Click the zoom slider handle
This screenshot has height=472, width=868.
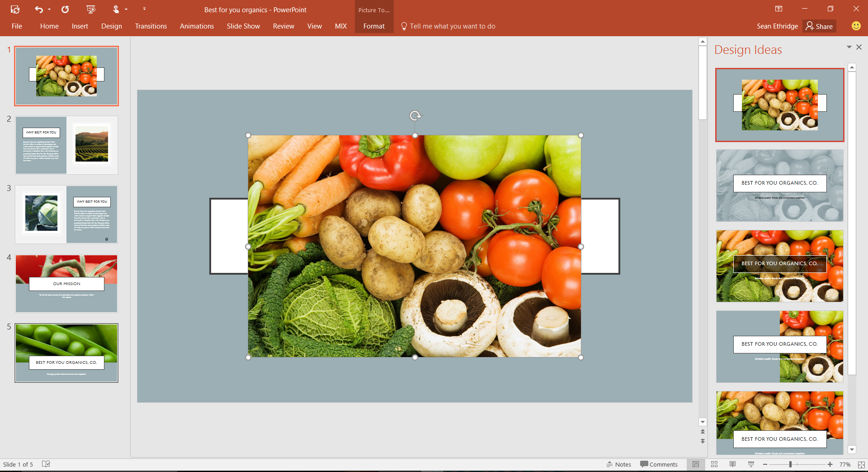pyautogui.click(x=790, y=464)
